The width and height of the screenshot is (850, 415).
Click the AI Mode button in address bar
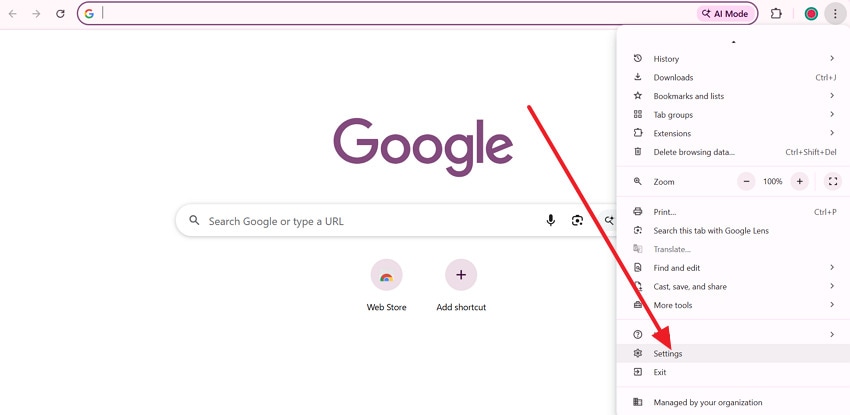(x=725, y=14)
